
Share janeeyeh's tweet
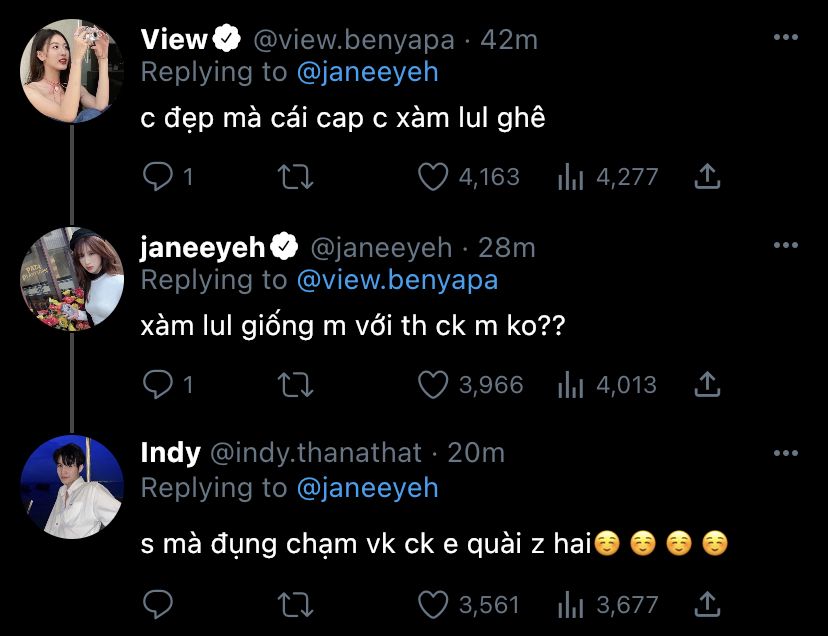point(707,384)
